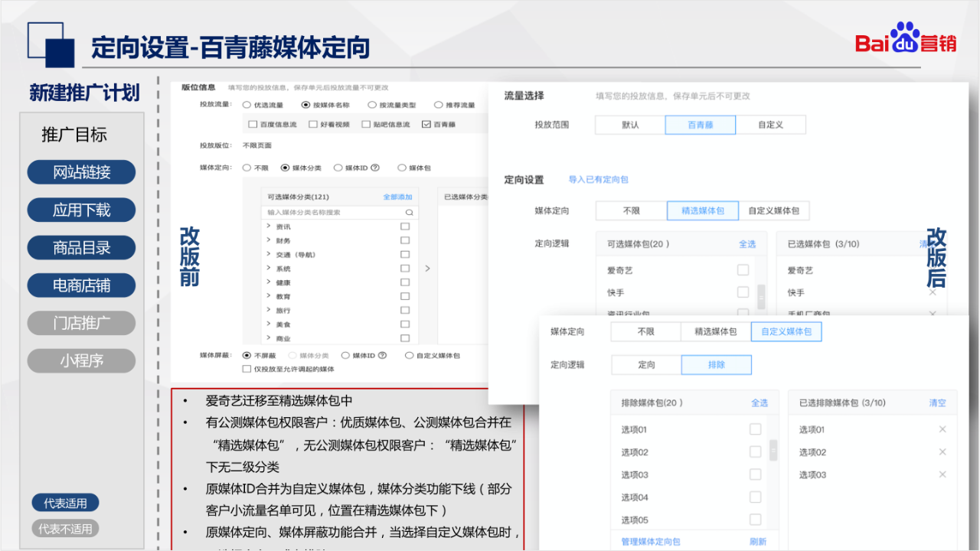980x551 pixels.
Task: Expand the 商业 category
Action: click(269, 338)
